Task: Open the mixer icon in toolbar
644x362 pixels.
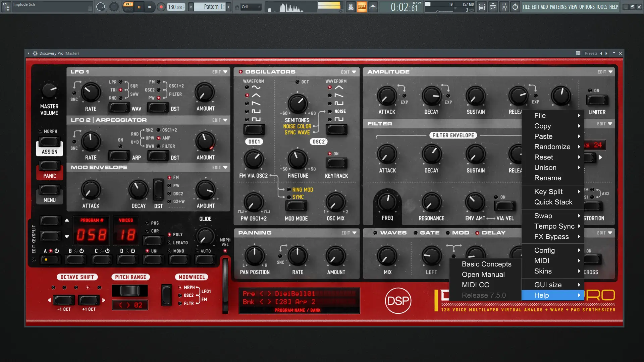Action: tap(504, 7)
